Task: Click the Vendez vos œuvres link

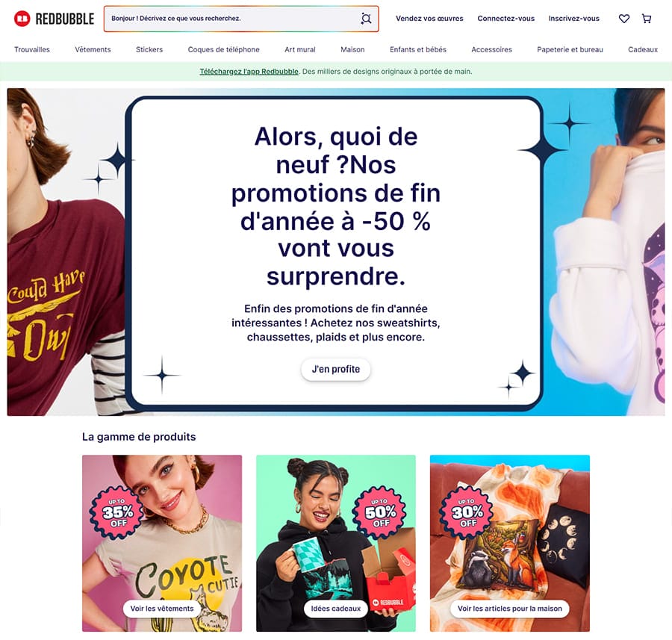Action: 429,19
